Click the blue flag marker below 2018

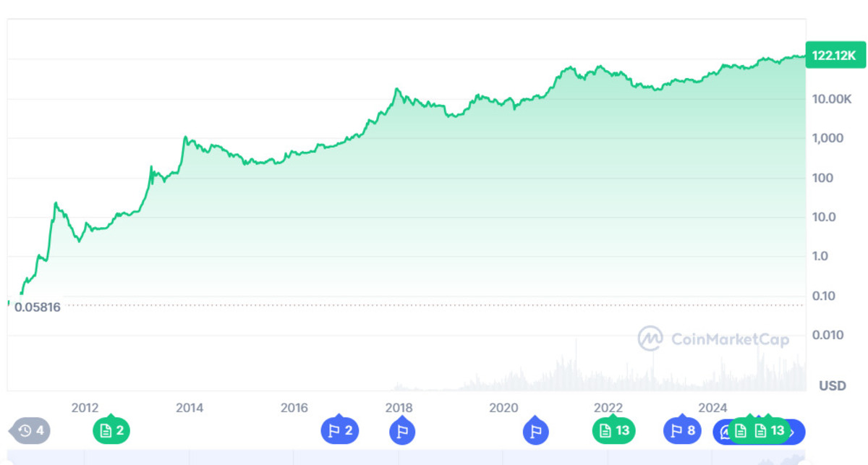pos(402,431)
